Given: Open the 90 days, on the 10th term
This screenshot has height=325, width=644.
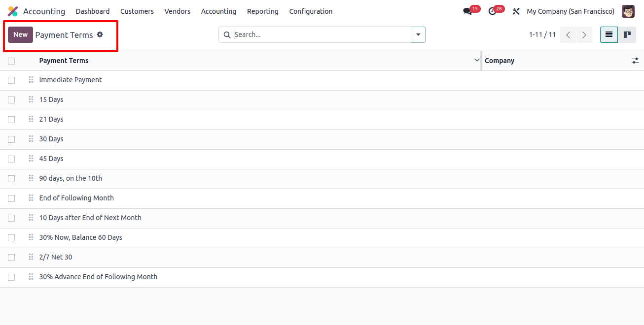Looking at the screenshot, I should click(71, 178).
